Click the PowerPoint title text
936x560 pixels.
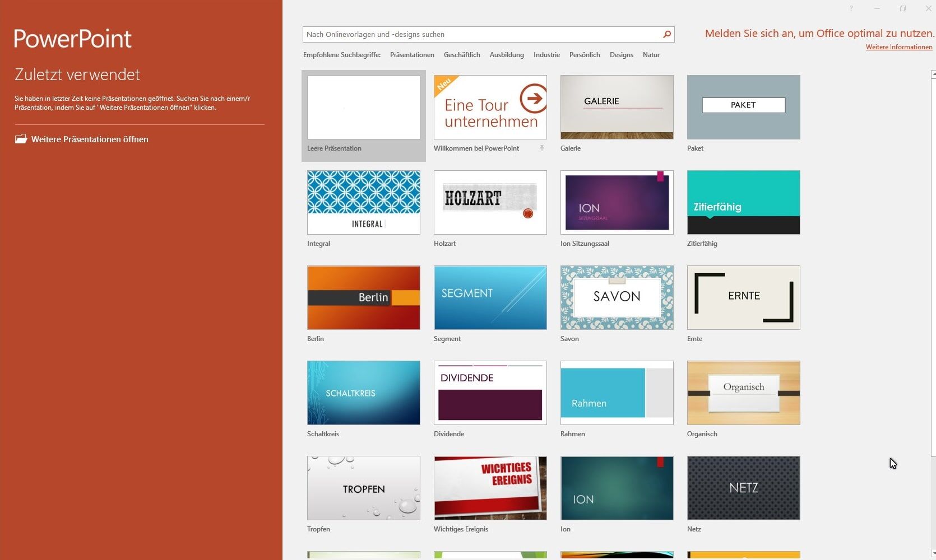click(x=73, y=38)
